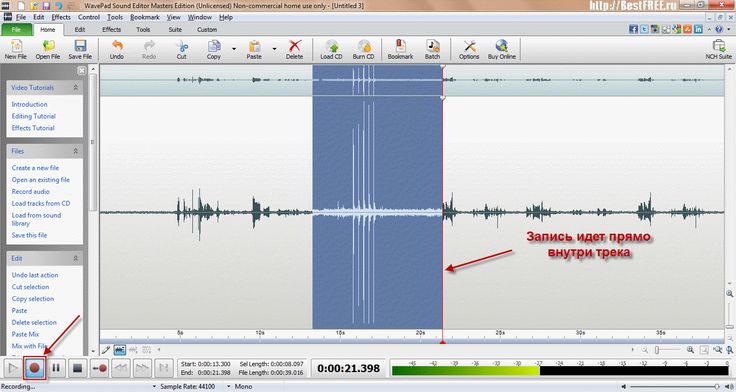Toggle the red Record button
Image resolution: width=736 pixels, height=392 pixels.
click(34, 368)
